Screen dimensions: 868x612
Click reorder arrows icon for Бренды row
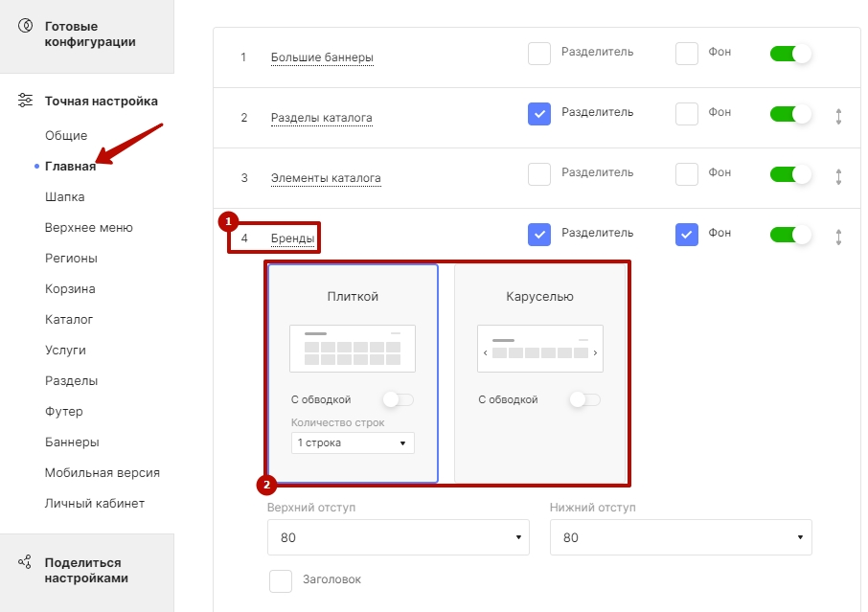pos(838,237)
